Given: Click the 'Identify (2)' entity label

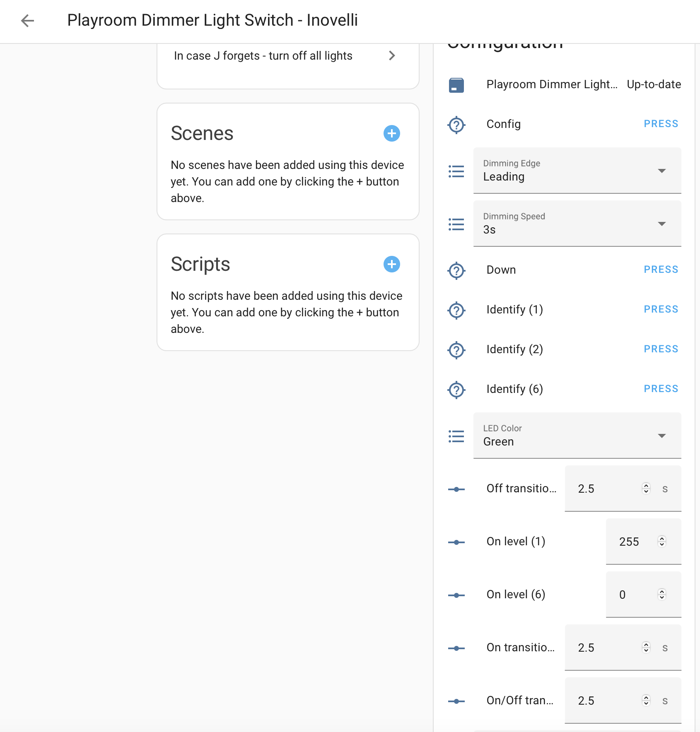Looking at the screenshot, I should click(514, 349).
